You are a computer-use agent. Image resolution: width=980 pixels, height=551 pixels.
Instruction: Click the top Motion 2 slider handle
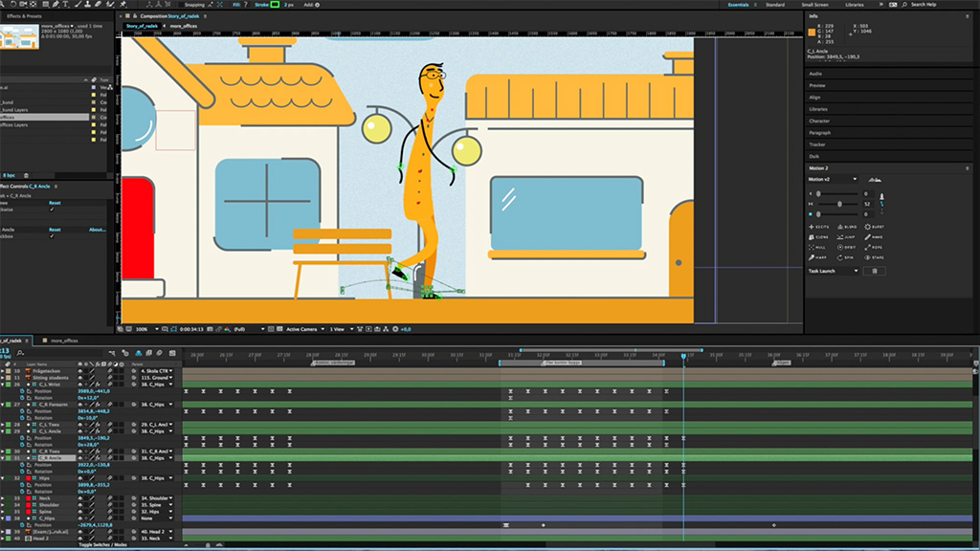(819, 194)
